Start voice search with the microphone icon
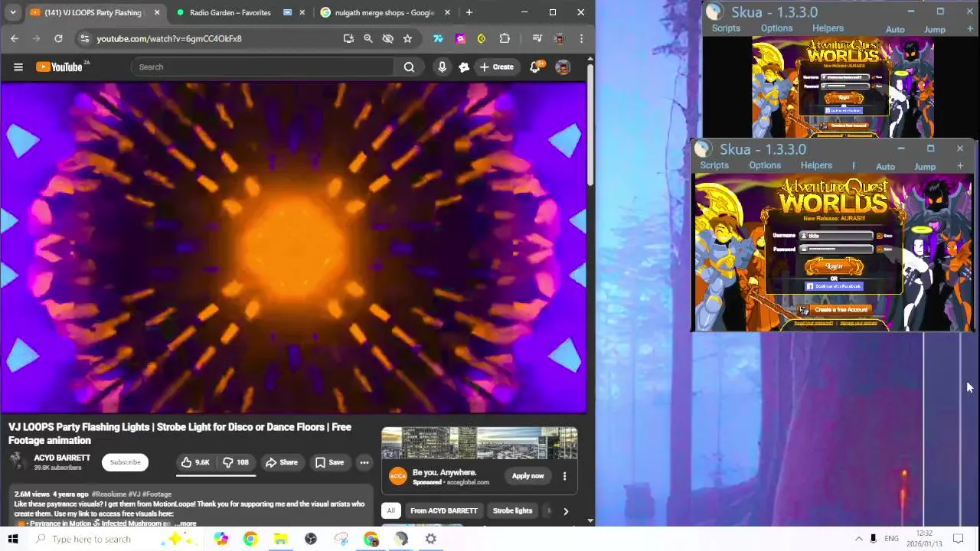 pyautogui.click(x=442, y=67)
